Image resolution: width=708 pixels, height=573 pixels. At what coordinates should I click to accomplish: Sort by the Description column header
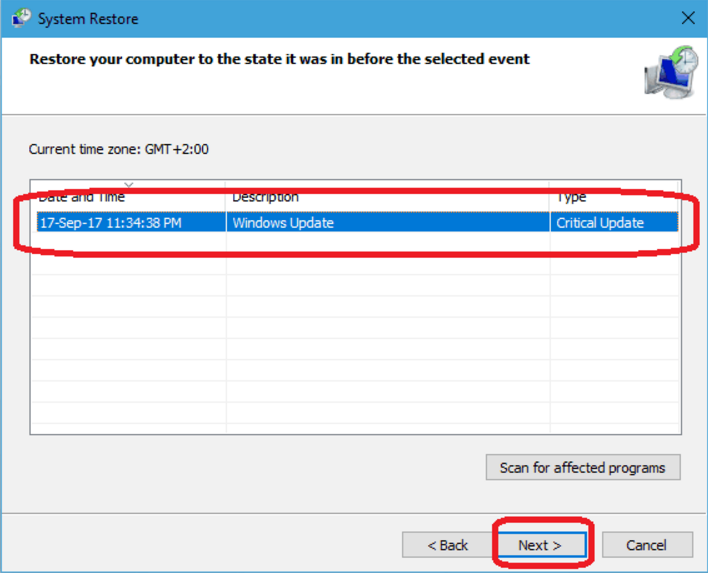pyautogui.click(x=387, y=196)
